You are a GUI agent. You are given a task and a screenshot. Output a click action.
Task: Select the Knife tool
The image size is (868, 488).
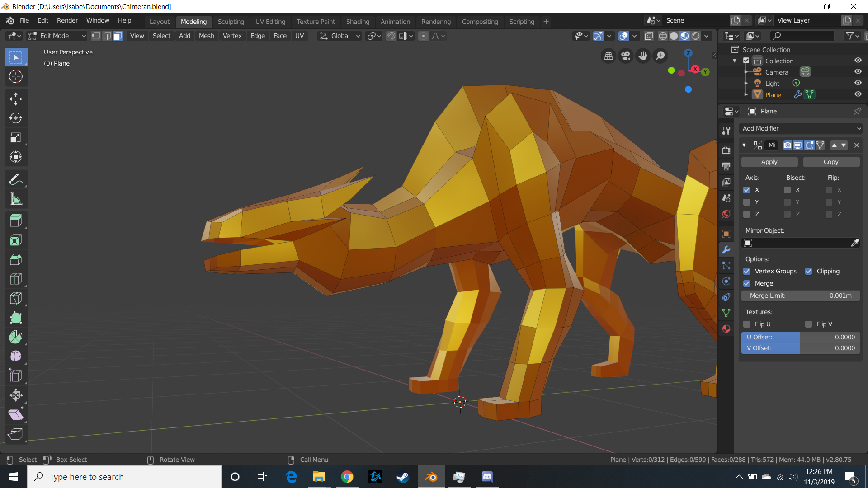[x=16, y=298]
